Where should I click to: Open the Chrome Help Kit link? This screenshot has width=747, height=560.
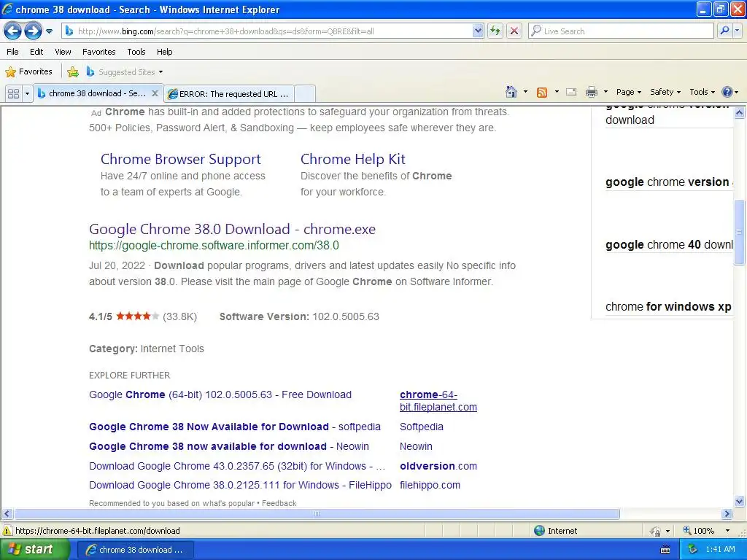pyautogui.click(x=352, y=159)
